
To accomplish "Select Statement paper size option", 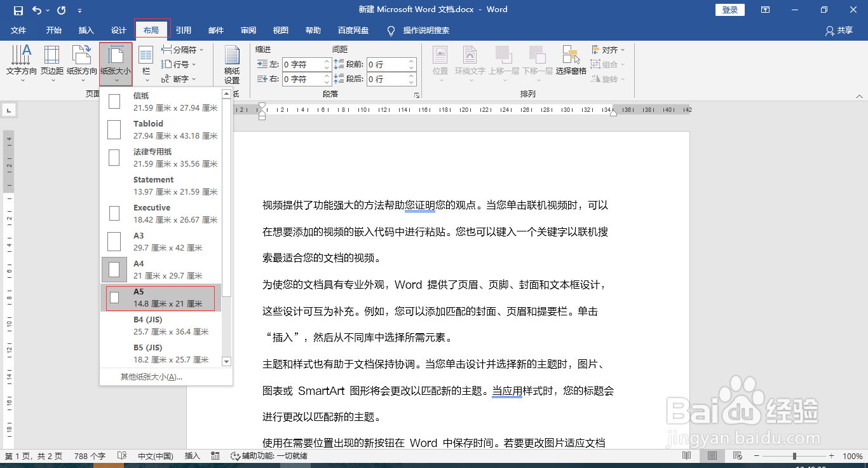I will (161, 186).
